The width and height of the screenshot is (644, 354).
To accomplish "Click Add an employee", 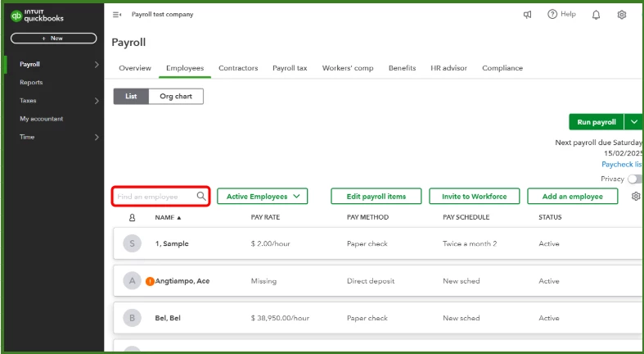I will 573,196.
